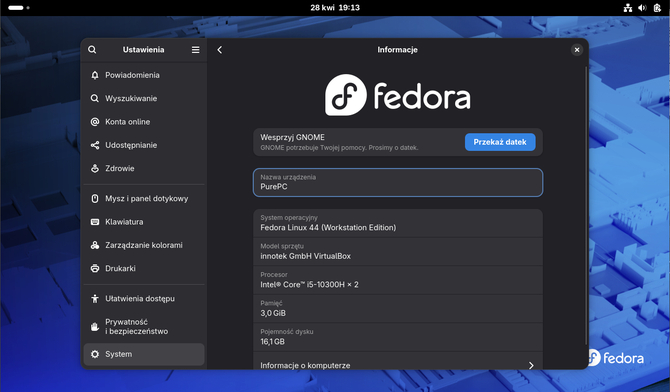
Task: Open Mysz i panel dotykowy settings
Action: (x=144, y=198)
